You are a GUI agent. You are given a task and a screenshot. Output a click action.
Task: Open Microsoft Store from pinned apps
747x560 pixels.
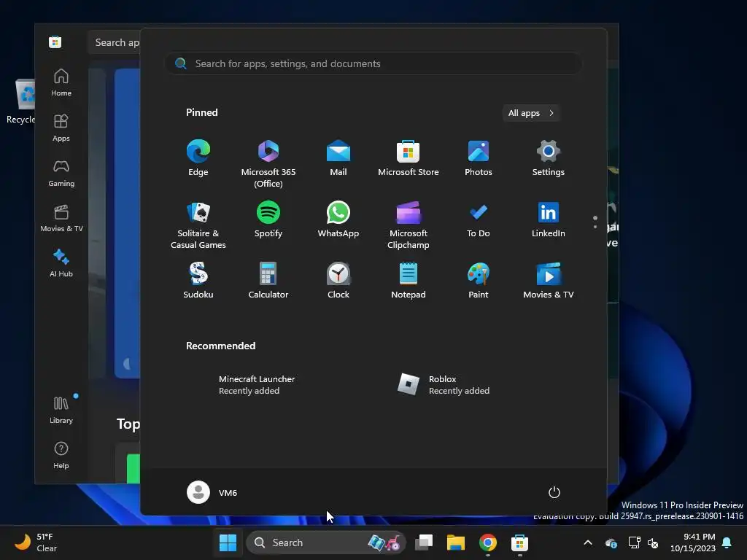[409, 158]
